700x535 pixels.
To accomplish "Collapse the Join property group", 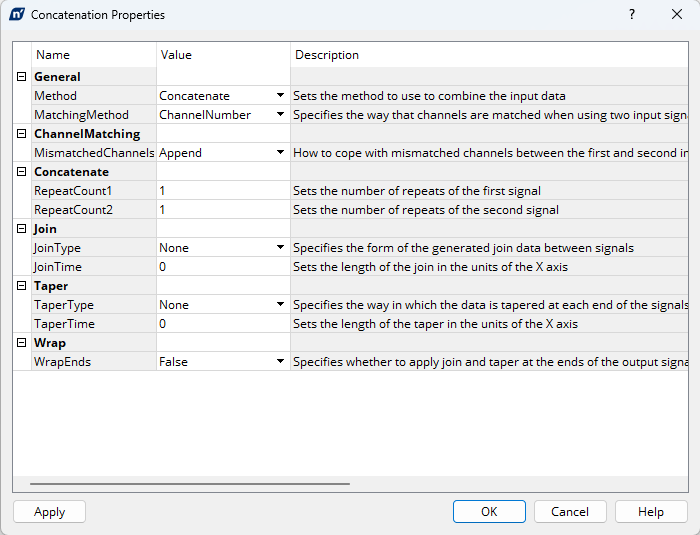I will 22,229.
